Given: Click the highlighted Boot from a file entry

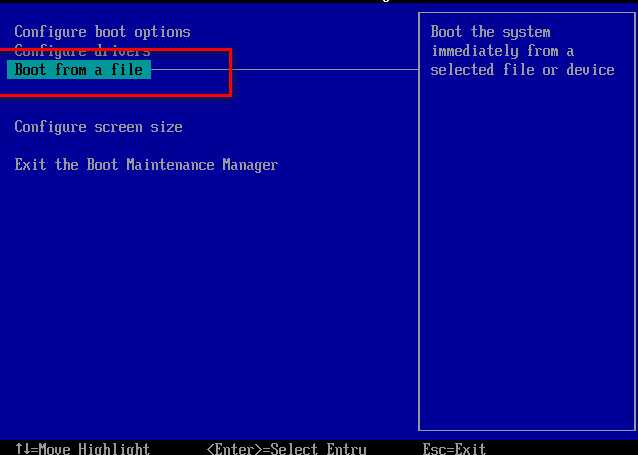Looking at the screenshot, I should click(x=79, y=70).
